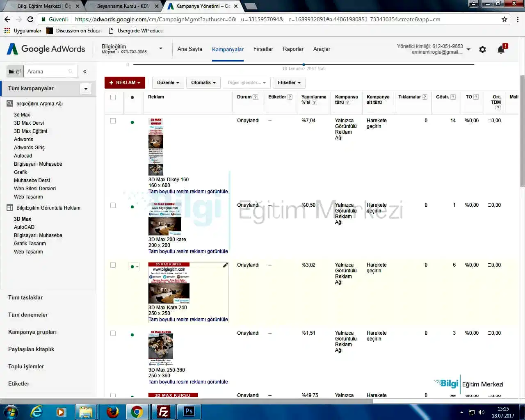The height and width of the screenshot is (420, 525).
Task: Open the AdWords settings gear menu
Action: pos(482,50)
